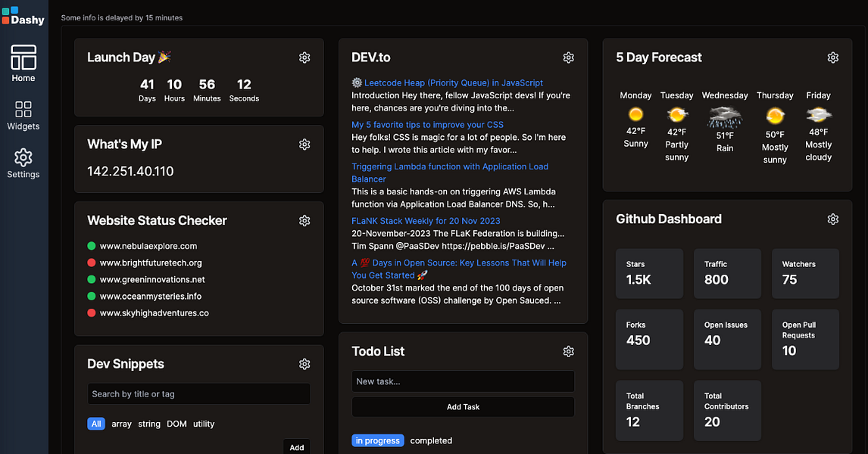Click Thursday's mostly sunny weather icon

tap(775, 116)
